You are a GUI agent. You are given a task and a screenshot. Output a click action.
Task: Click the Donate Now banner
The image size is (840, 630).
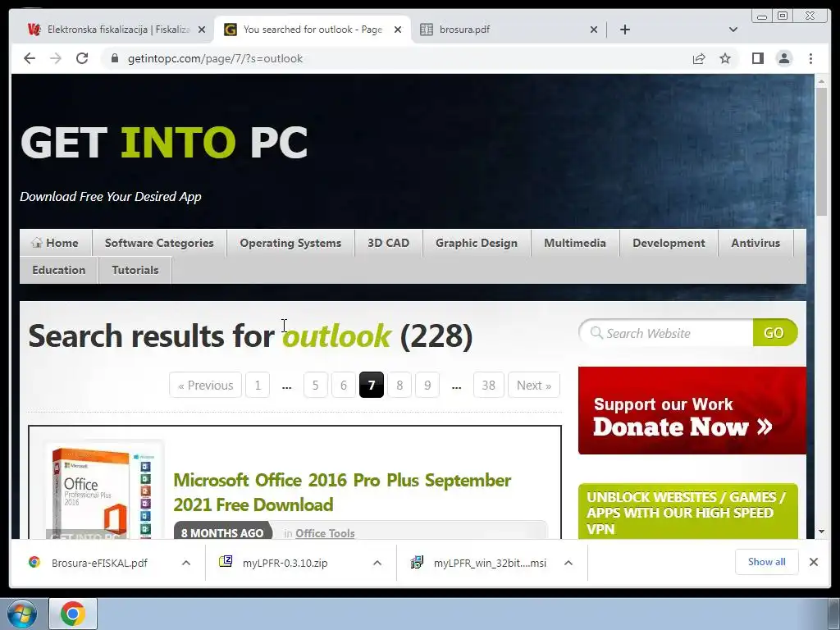[x=692, y=410]
